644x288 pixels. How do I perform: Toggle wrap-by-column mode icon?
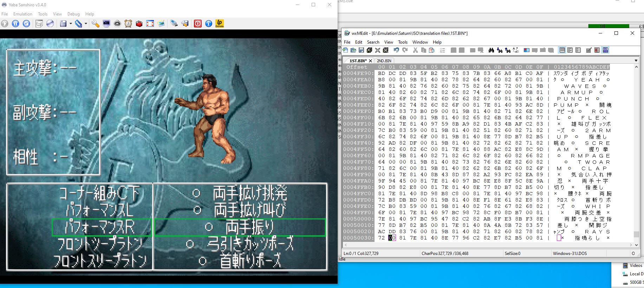click(x=578, y=50)
